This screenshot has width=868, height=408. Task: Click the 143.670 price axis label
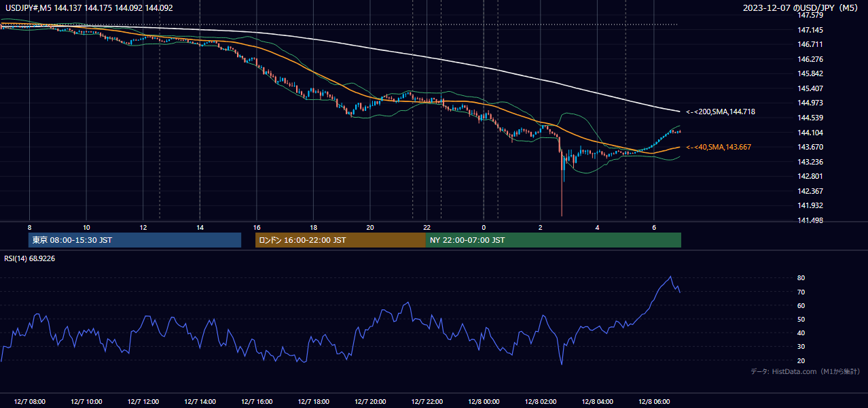click(x=810, y=147)
